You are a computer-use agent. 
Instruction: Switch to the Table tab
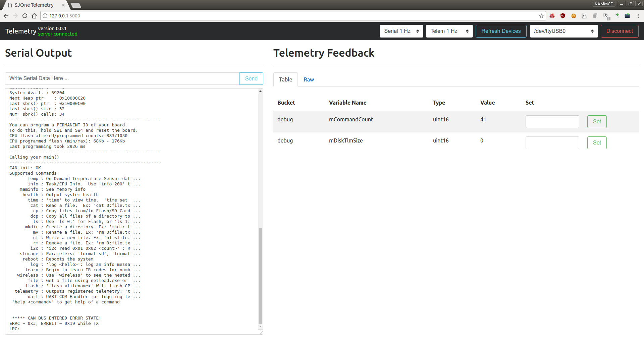pyautogui.click(x=285, y=79)
